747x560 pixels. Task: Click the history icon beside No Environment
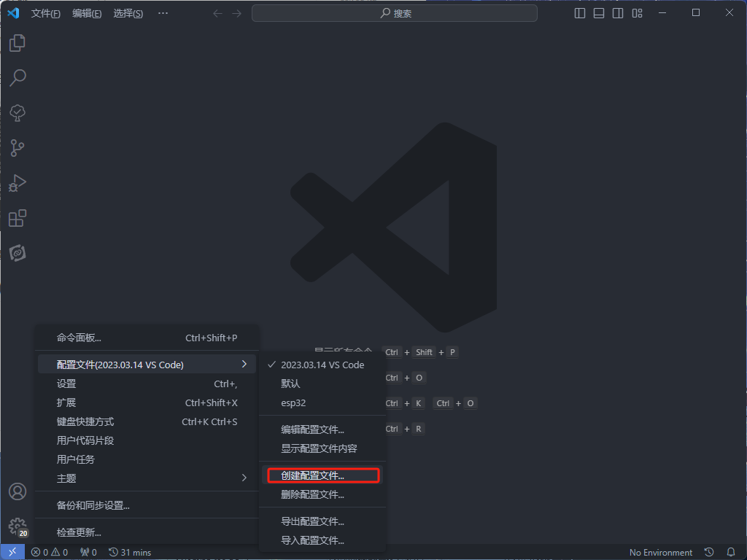709,553
